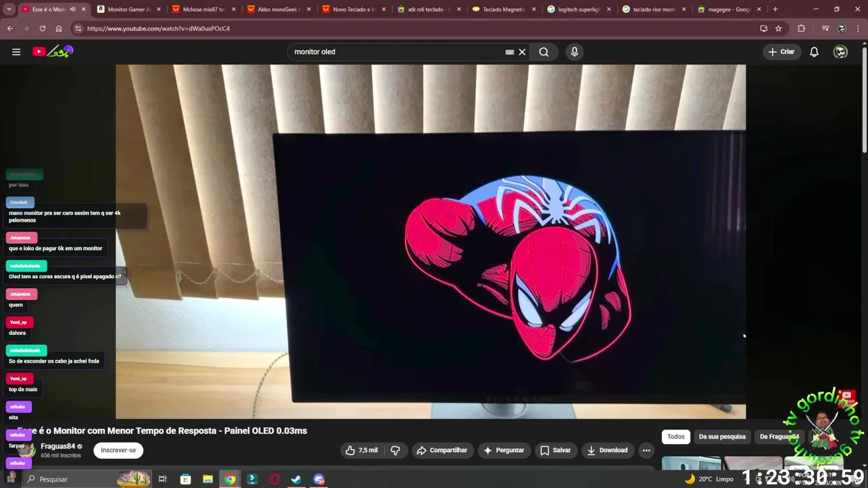Open site information icon beside the URL
The image size is (868, 488).
point(78,28)
